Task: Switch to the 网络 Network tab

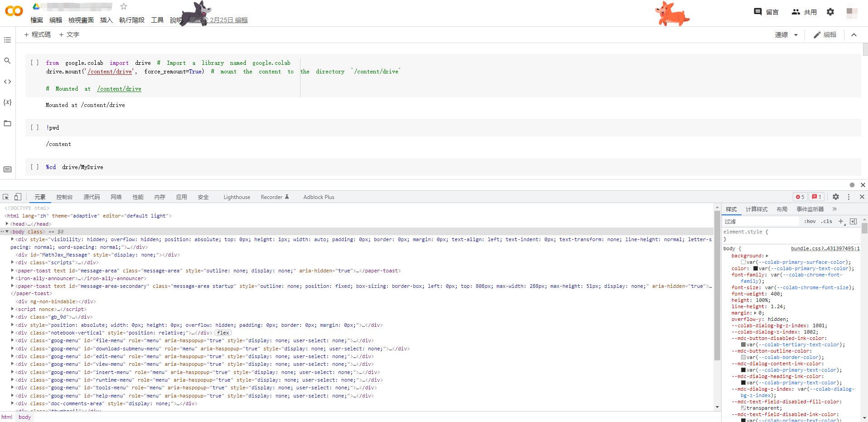Action: [116, 197]
